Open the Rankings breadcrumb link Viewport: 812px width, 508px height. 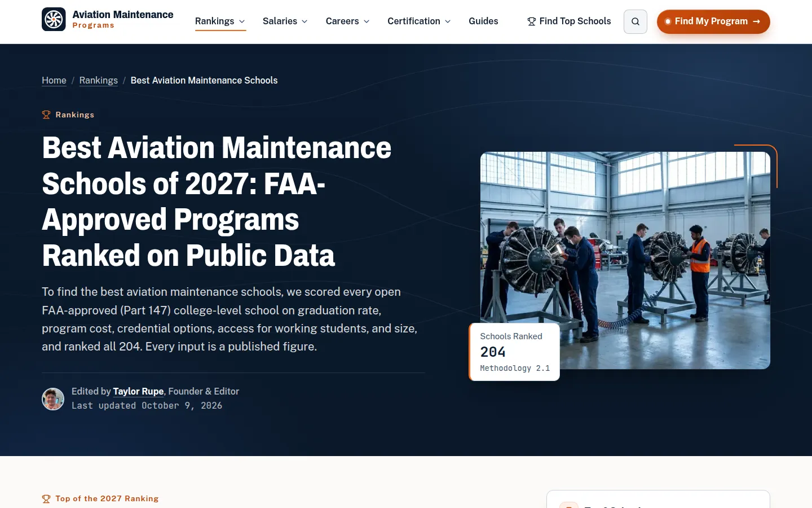99,80
